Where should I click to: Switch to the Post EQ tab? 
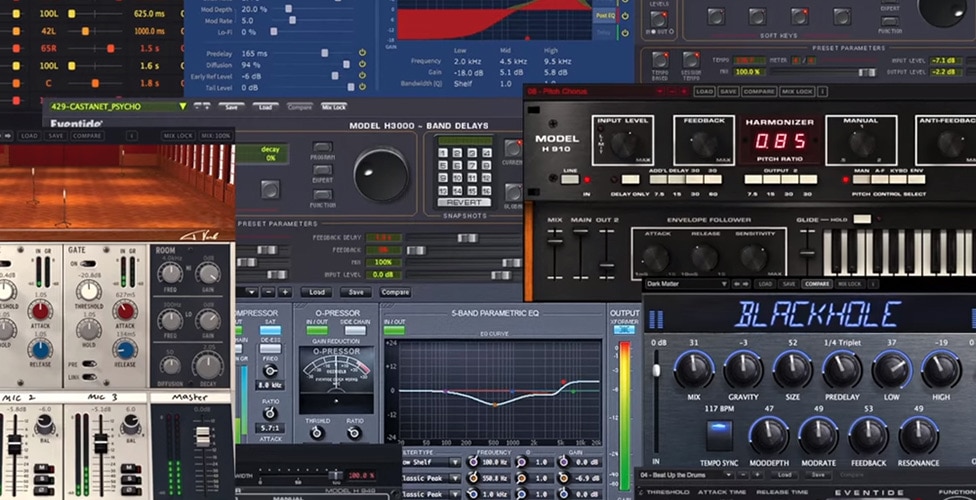point(604,15)
